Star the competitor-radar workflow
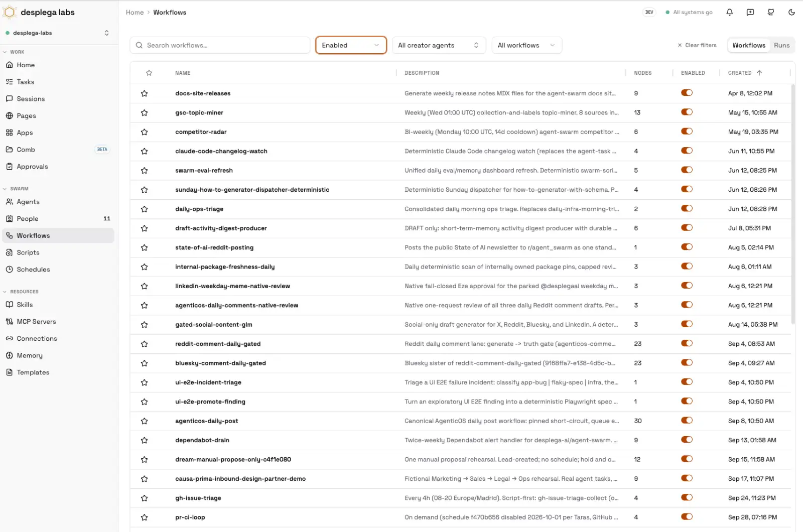803x532 pixels. (144, 132)
